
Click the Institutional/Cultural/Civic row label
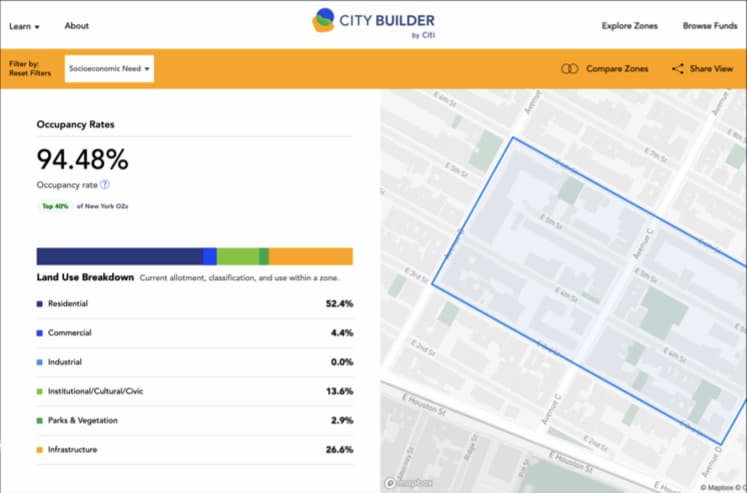tap(95, 391)
